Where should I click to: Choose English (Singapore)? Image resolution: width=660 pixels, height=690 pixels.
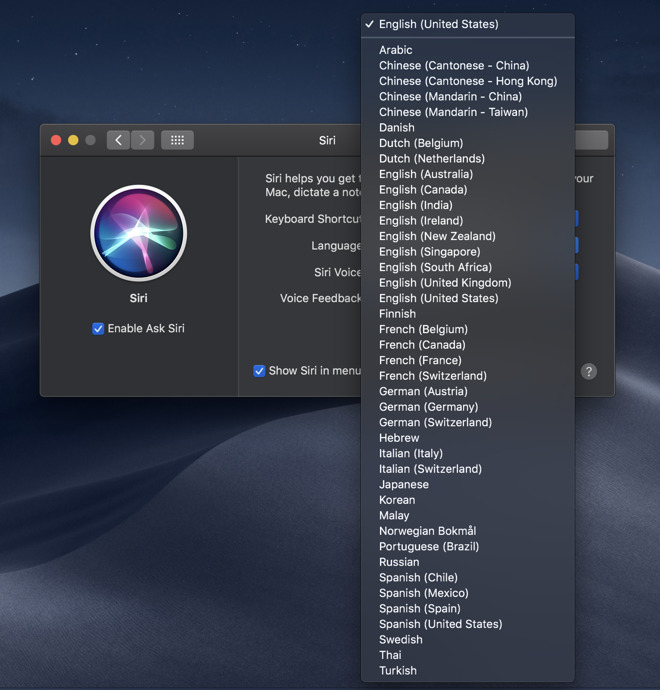pos(468,252)
